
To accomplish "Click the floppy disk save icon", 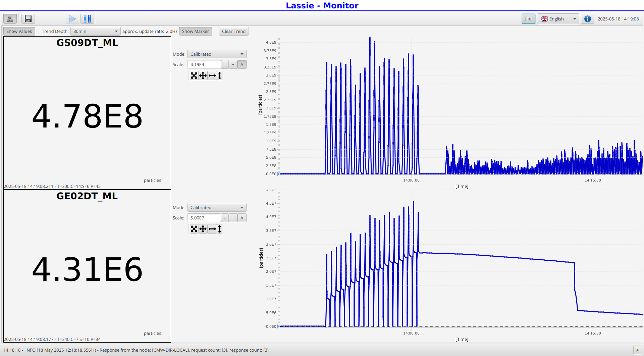I will tap(28, 19).
